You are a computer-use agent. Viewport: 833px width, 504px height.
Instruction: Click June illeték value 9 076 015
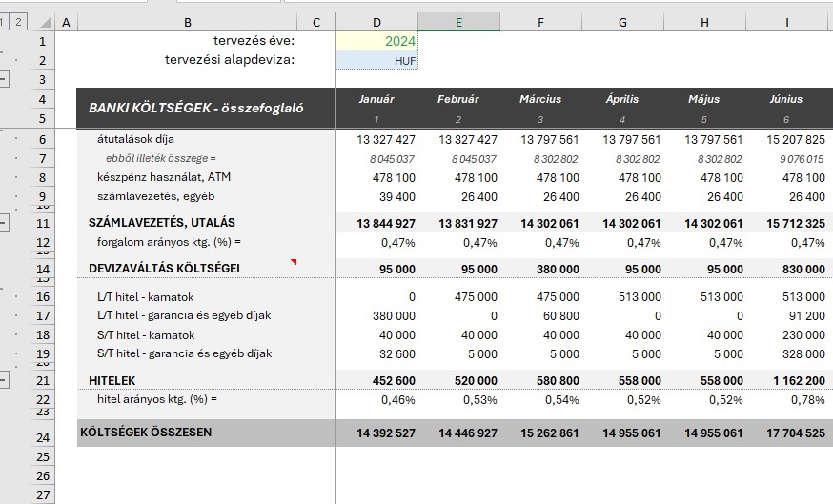coord(802,159)
